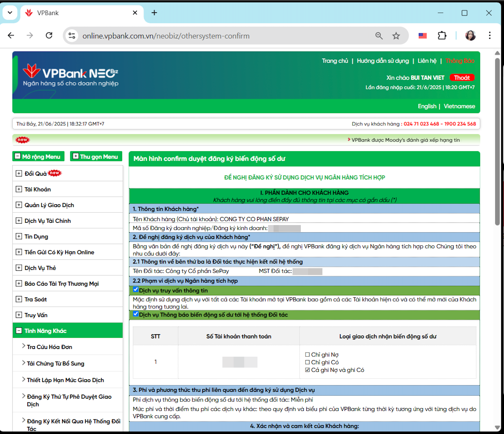
Task: Open Thiết Lập Hạn Mức Giao Dịch item
Action: (x=65, y=380)
